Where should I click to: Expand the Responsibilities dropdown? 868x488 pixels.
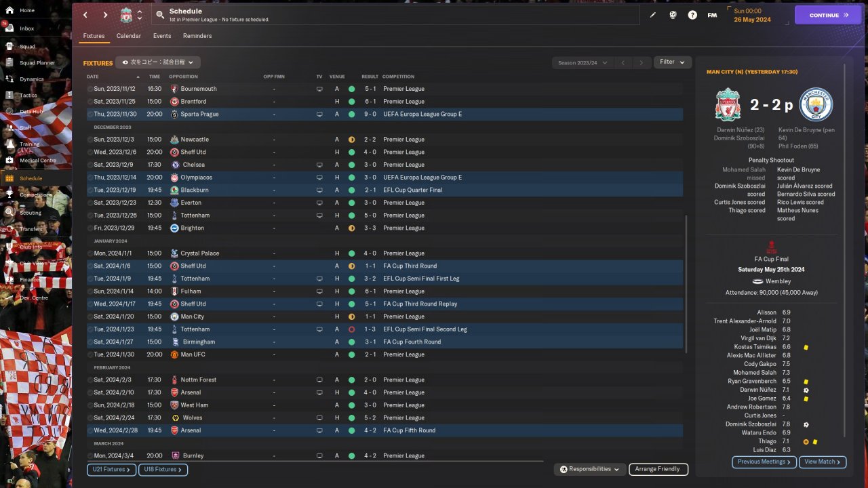tap(589, 469)
